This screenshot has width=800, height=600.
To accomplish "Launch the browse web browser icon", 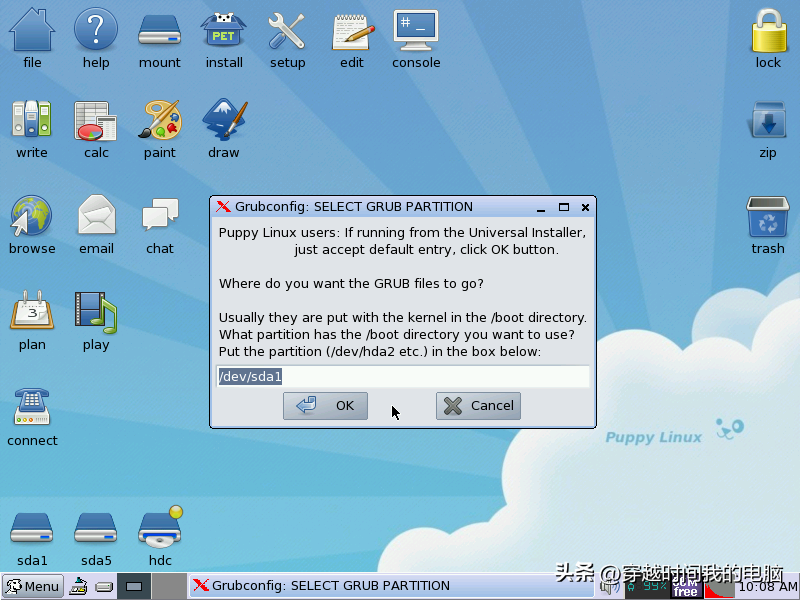I will tap(31, 216).
